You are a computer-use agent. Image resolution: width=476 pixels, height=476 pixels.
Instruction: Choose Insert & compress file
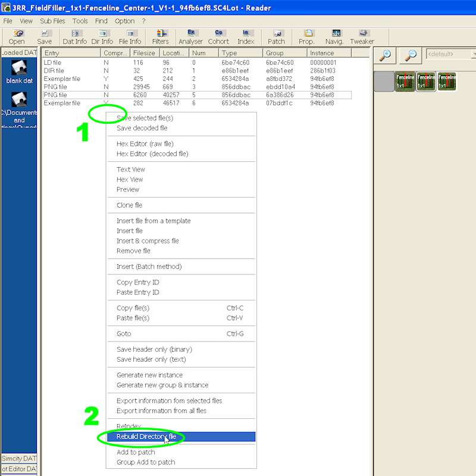(x=181, y=241)
